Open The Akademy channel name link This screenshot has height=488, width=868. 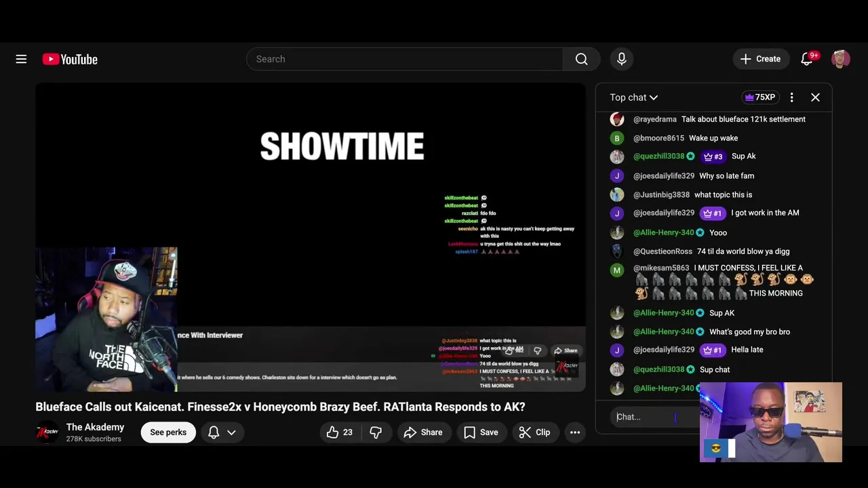tap(95, 427)
